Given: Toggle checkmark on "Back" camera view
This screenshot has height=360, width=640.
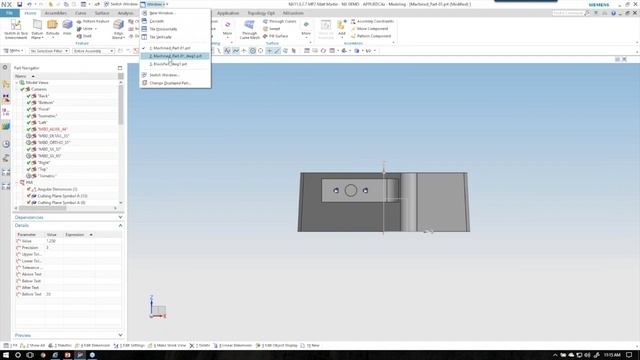Looking at the screenshot, I should [29, 96].
